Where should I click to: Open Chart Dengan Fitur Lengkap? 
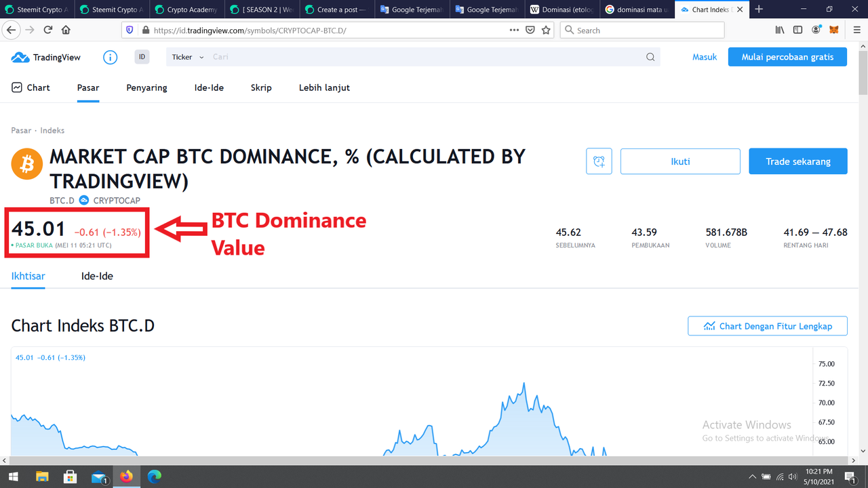coord(768,326)
